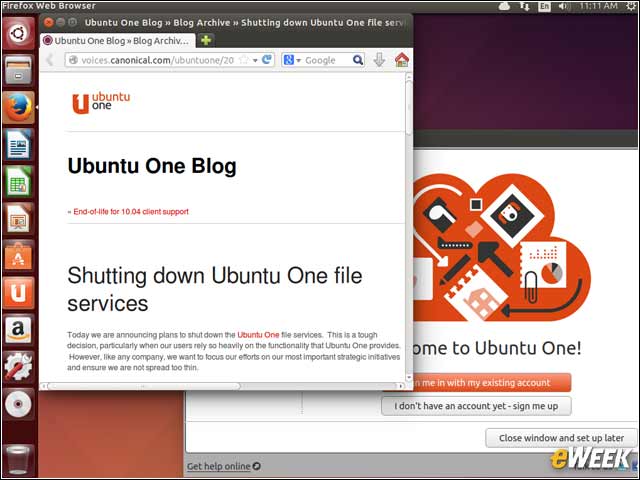Image resolution: width=640 pixels, height=480 pixels.
Task: Click the search magnifier icon in Firefox
Action: click(x=358, y=60)
